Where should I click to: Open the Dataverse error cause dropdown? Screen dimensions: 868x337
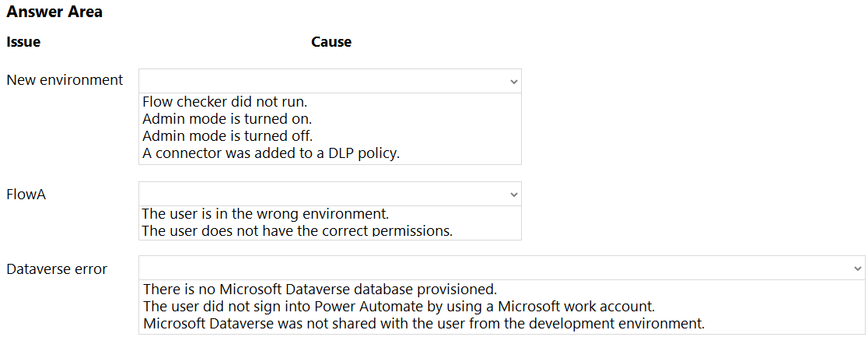click(502, 268)
